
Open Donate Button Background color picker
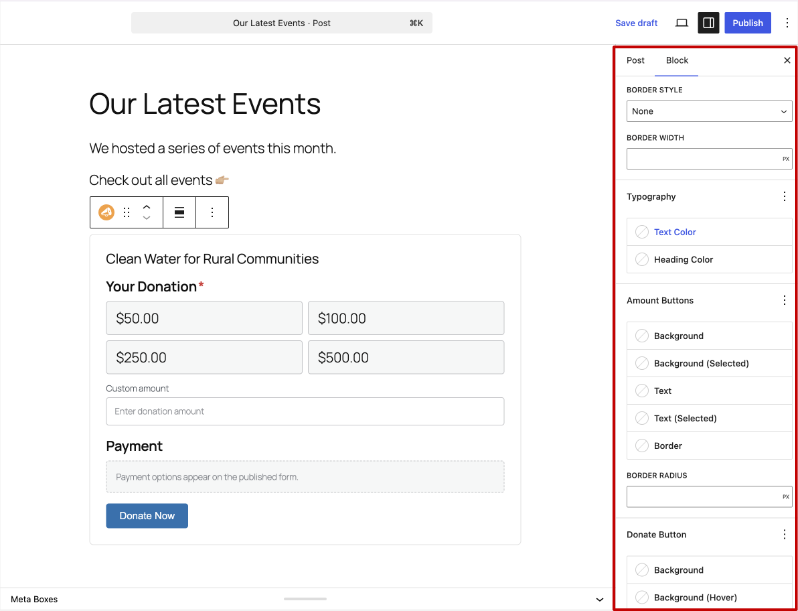point(709,570)
